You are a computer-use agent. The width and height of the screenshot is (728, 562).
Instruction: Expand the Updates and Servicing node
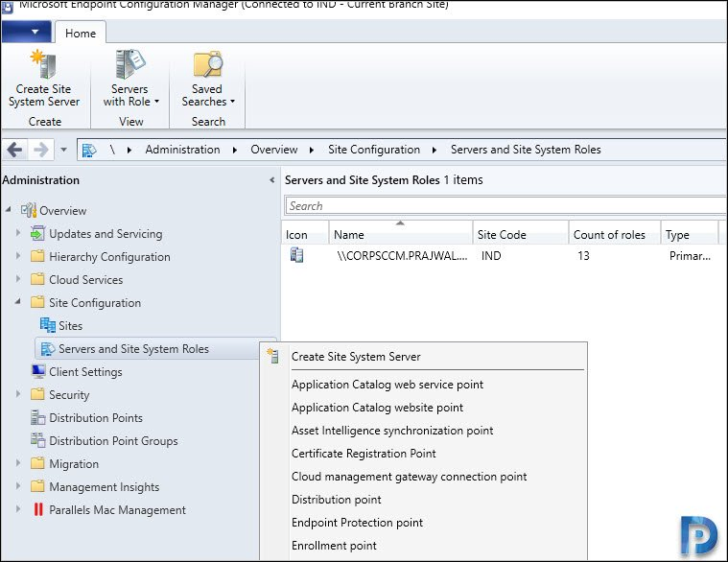(18, 232)
